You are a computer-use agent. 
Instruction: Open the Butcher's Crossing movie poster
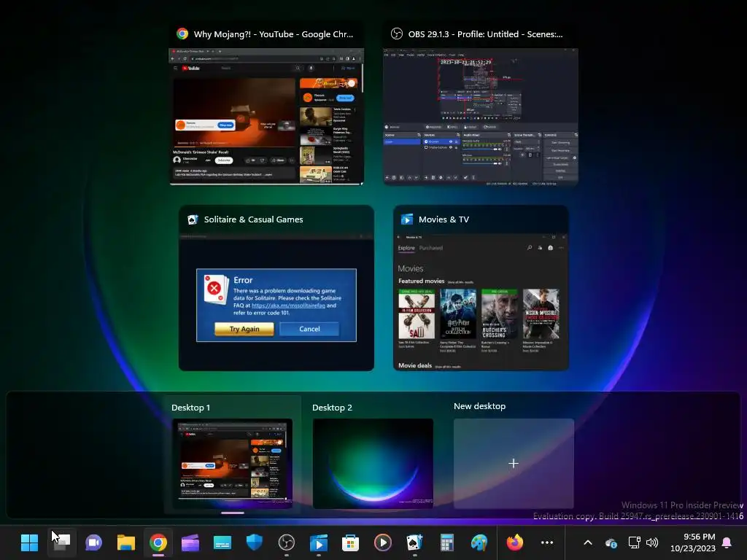[499, 314]
